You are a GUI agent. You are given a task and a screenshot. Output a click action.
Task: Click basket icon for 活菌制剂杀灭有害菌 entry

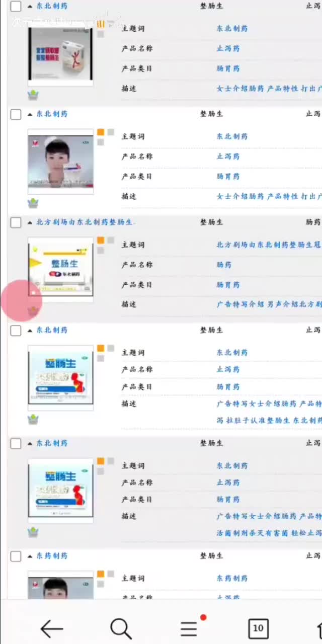pyautogui.click(x=33, y=532)
